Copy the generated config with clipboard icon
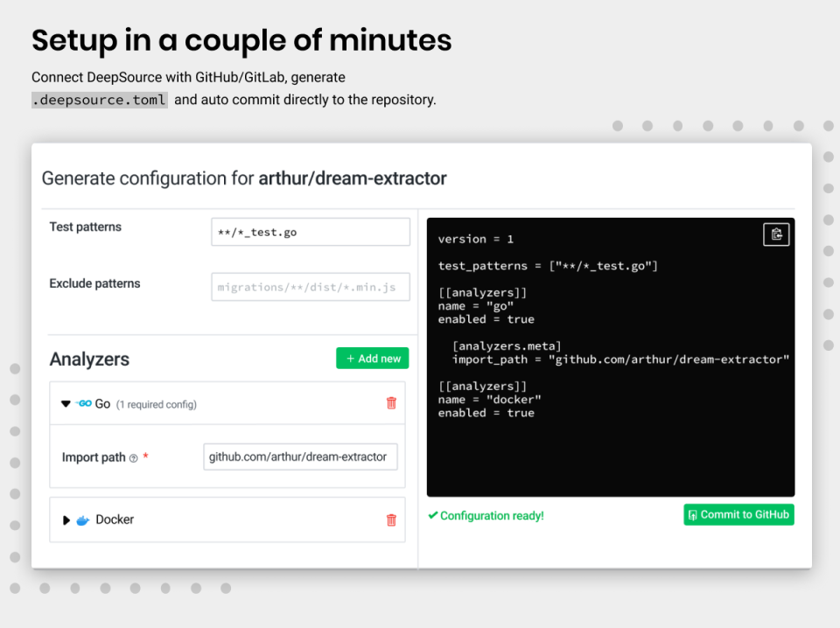The image size is (840, 628). 776,234
